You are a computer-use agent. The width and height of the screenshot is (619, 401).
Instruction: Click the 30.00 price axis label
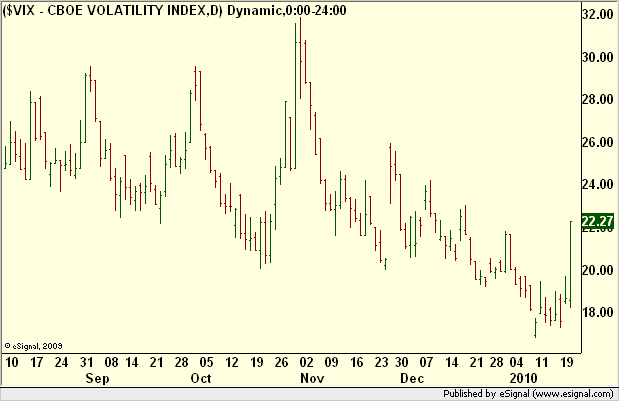point(598,57)
